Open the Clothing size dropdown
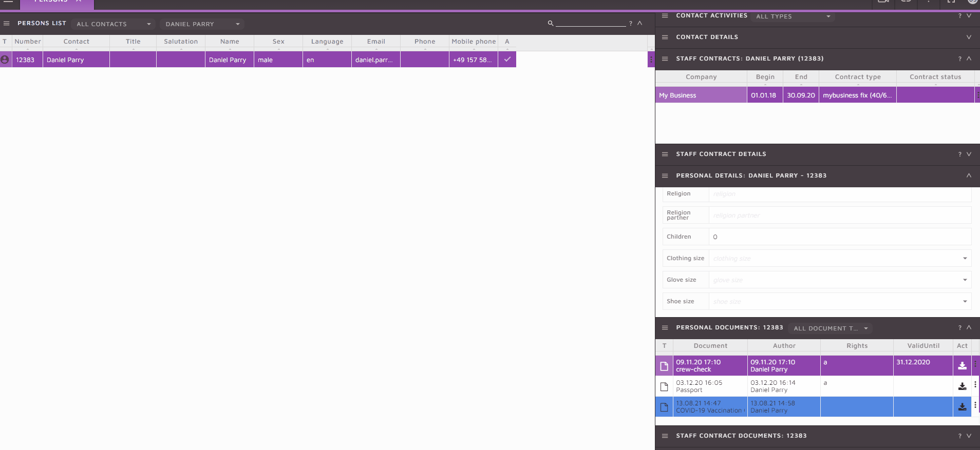This screenshot has height=450, width=980. 840,258
